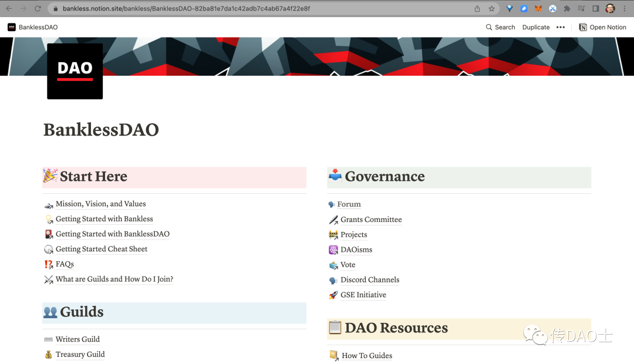Open Discord Channels page
634x364 pixels.
click(x=370, y=280)
